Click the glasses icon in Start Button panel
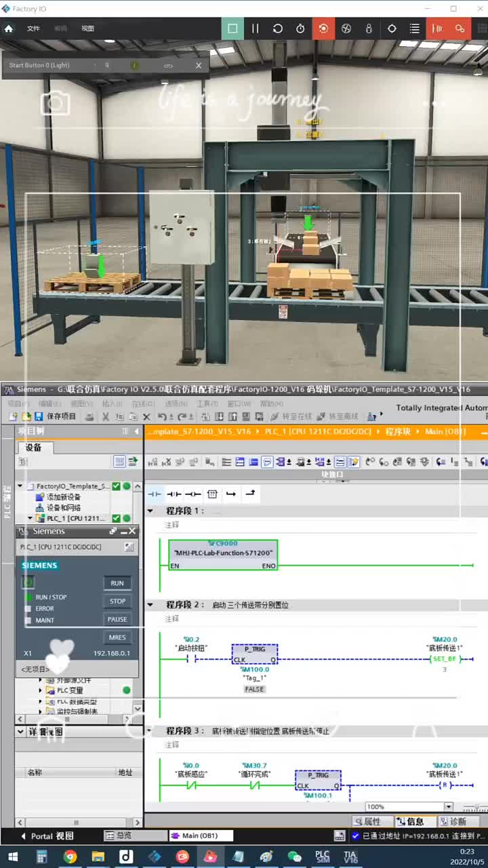Screen dimensions: 488x868 [169, 66]
